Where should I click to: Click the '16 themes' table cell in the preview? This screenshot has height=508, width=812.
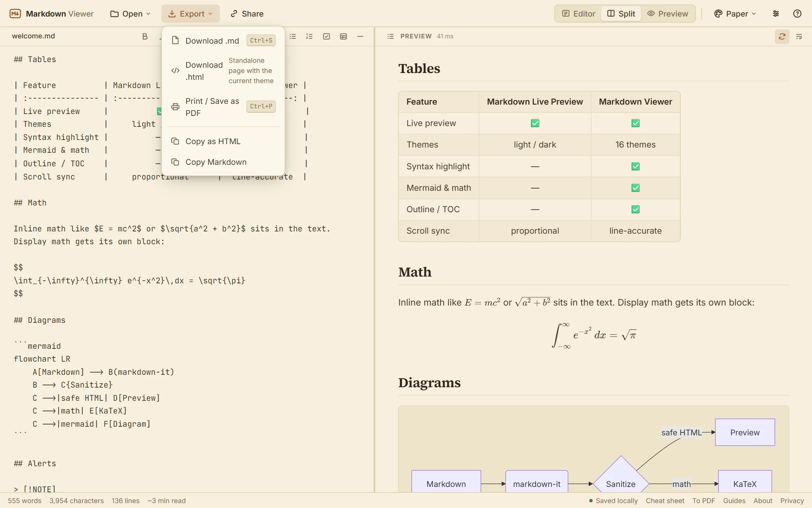(x=635, y=144)
